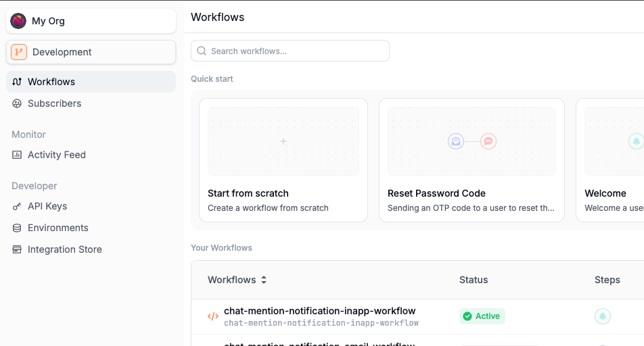Open chat-mention-notification-inapp-workflow
Screen dimensions: 644x346
[x=319, y=311]
